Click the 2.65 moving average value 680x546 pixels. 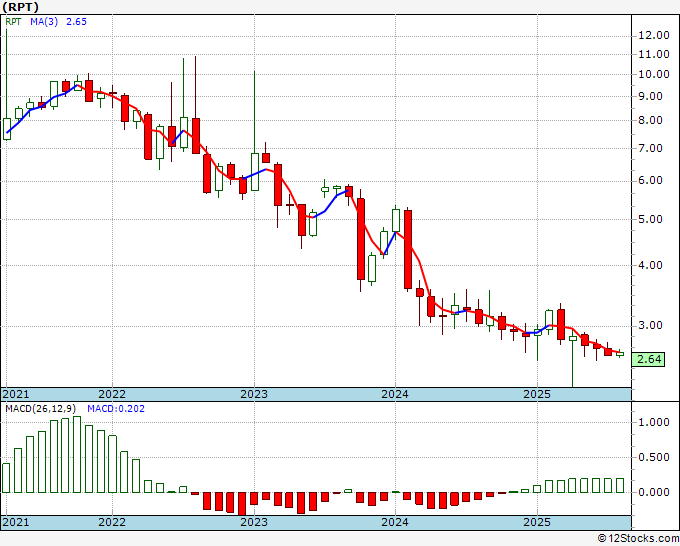76,22
